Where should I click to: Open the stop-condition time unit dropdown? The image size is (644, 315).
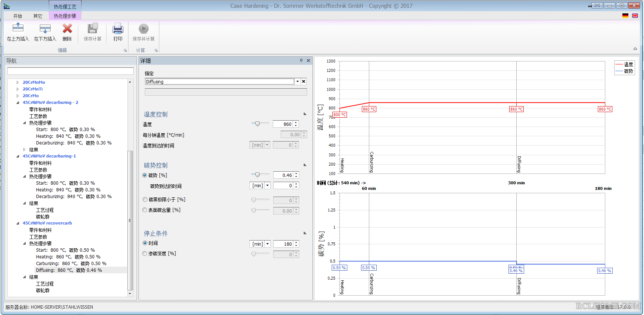(267, 244)
